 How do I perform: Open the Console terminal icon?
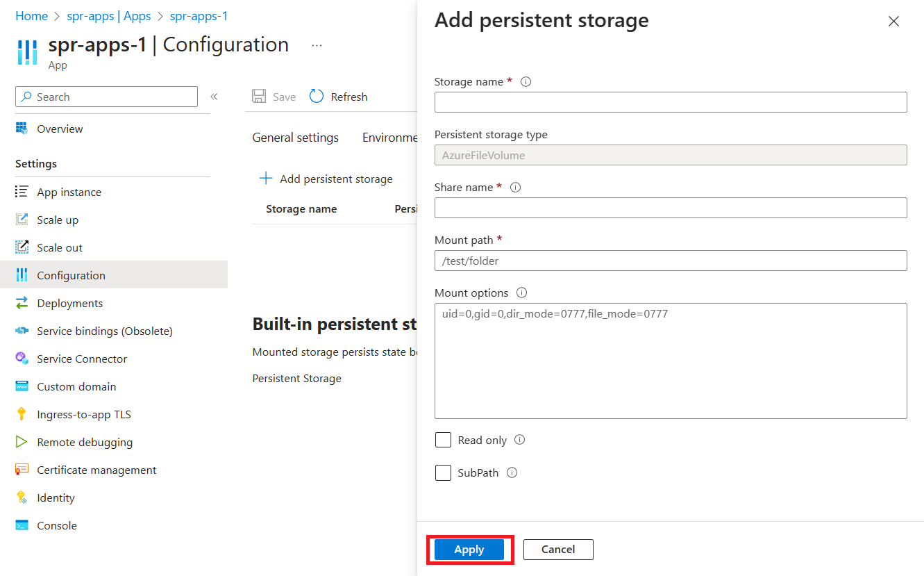click(x=22, y=525)
